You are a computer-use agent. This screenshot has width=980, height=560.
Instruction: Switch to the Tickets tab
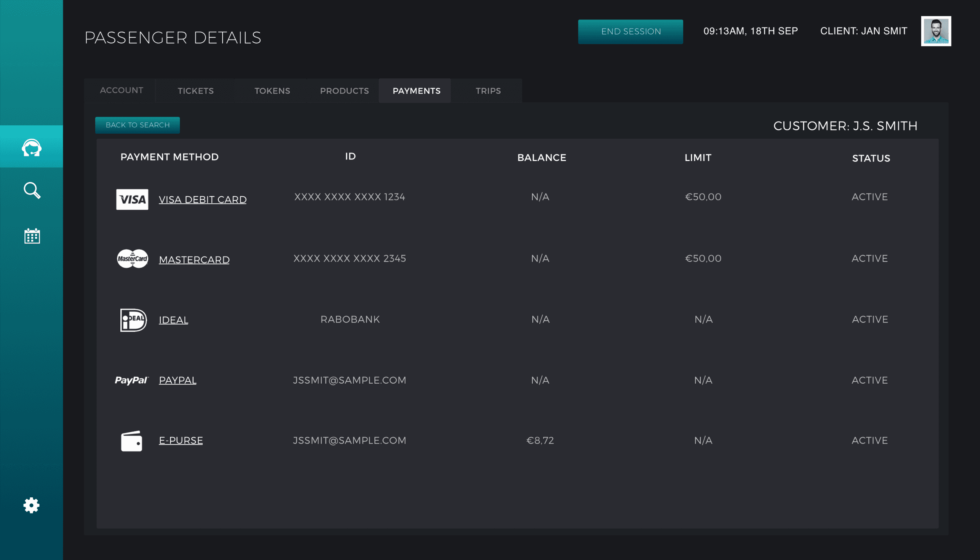click(195, 91)
